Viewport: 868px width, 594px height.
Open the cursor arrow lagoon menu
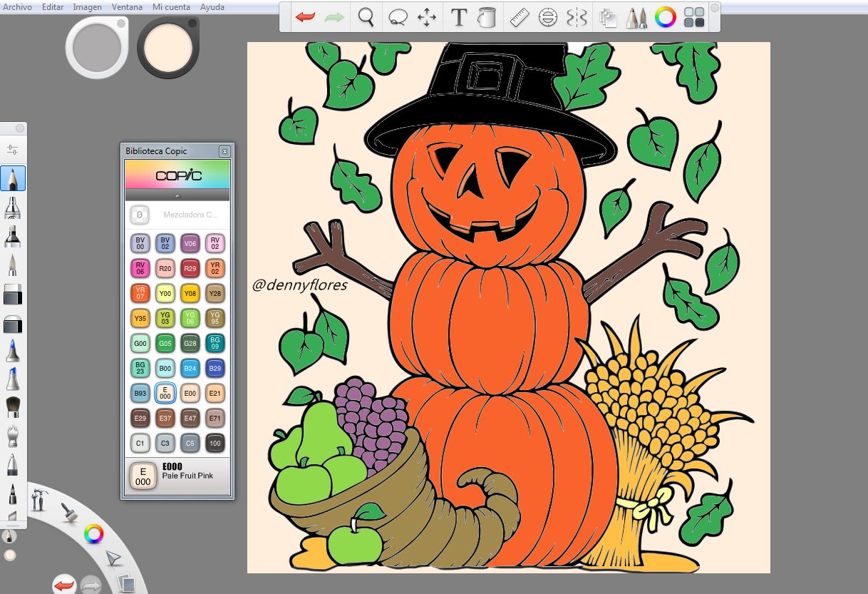pyautogui.click(x=113, y=558)
